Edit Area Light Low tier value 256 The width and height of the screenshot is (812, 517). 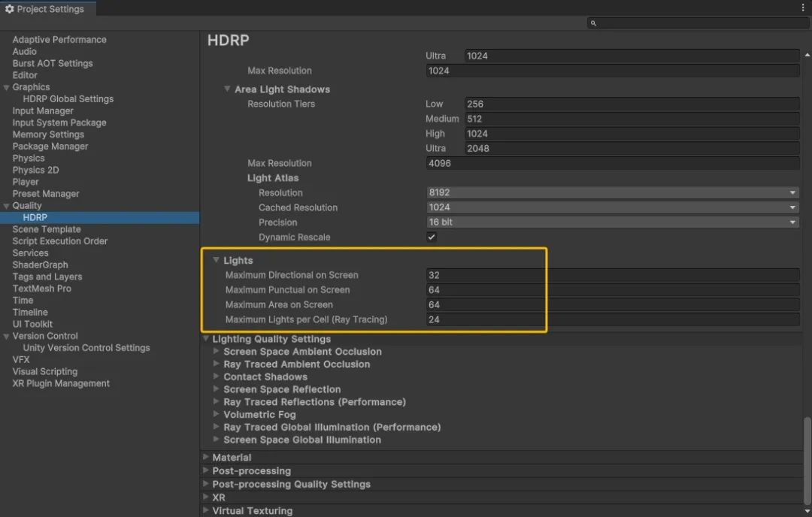click(632, 104)
